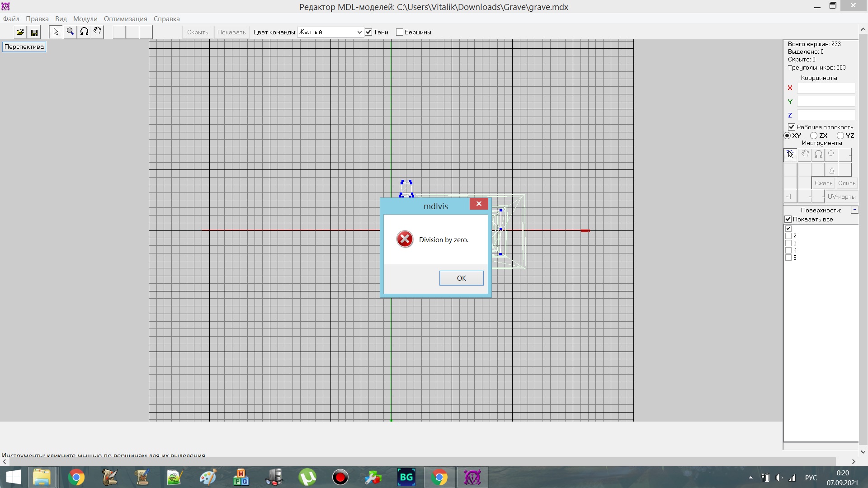The image size is (868, 488).
Task: Select the ZX working plane radio
Action: [814, 136]
